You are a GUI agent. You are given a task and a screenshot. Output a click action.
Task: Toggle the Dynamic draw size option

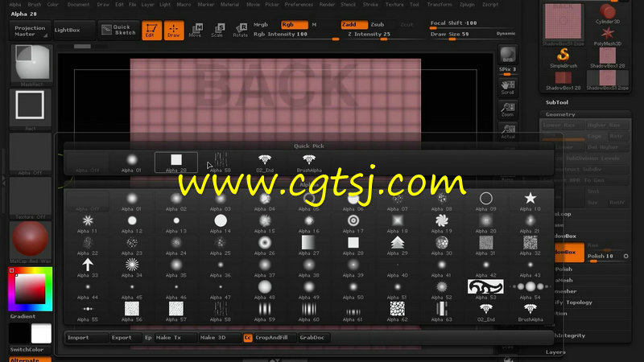click(506, 34)
